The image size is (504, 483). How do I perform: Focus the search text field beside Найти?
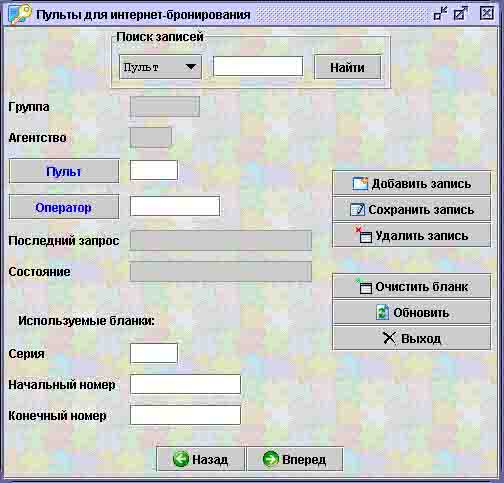(x=258, y=66)
